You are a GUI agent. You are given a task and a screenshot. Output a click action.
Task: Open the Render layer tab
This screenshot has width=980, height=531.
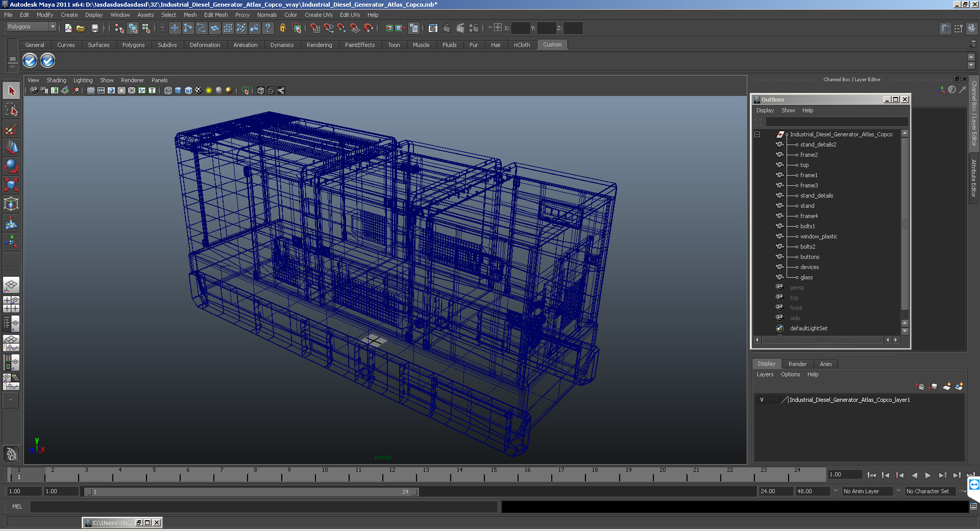[x=797, y=364]
